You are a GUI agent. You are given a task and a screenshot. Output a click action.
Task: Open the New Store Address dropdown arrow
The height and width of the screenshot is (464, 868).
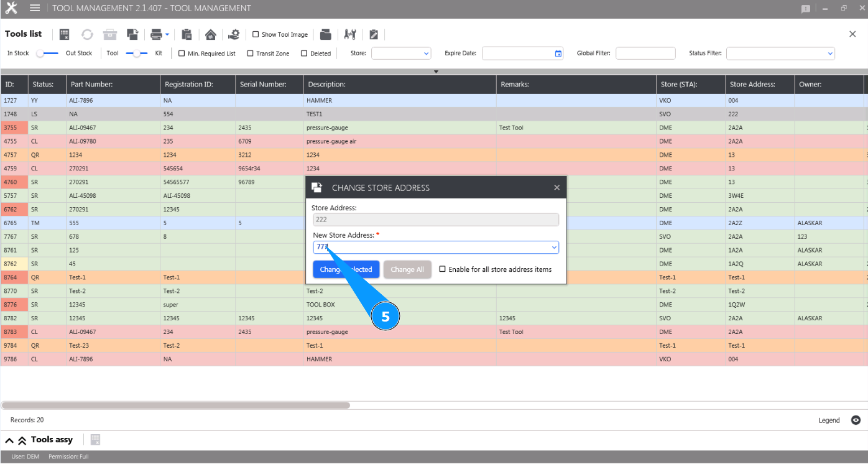[553, 248]
